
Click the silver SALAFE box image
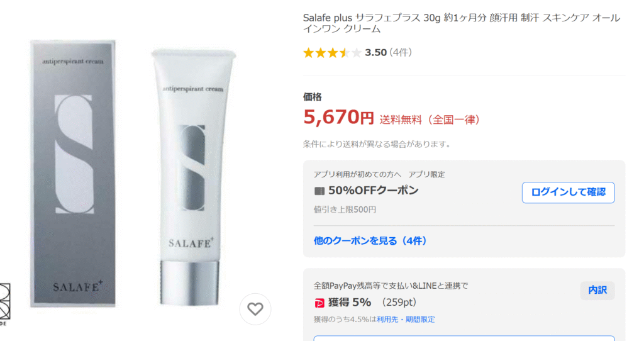(74, 173)
